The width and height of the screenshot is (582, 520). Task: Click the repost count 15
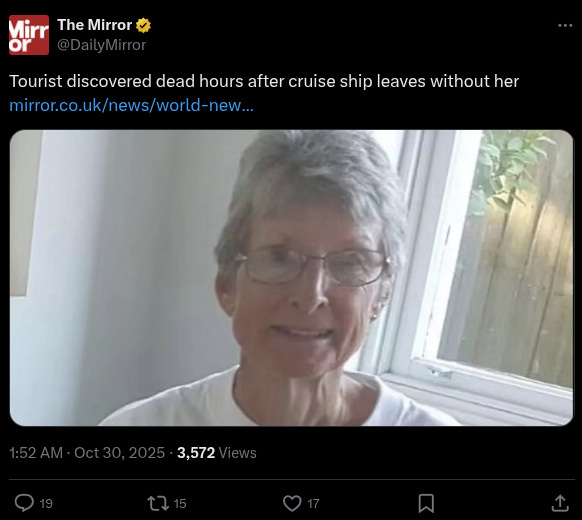pyautogui.click(x=180, y=504)
